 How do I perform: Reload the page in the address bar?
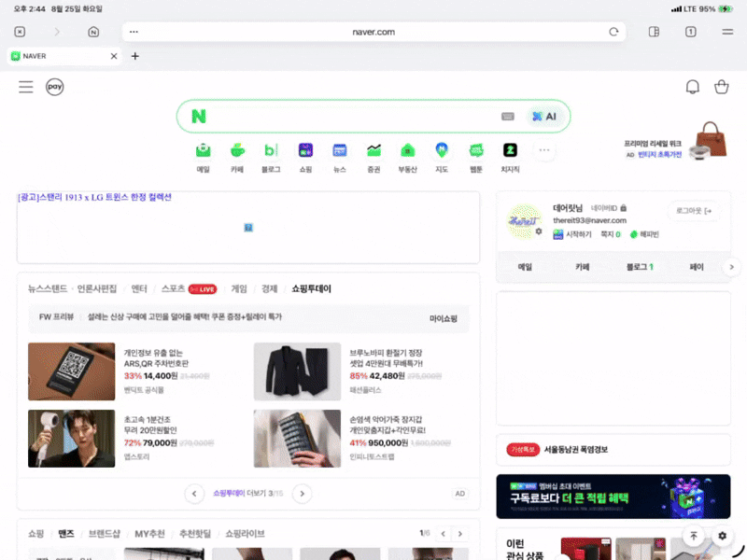tap(613, 32)
